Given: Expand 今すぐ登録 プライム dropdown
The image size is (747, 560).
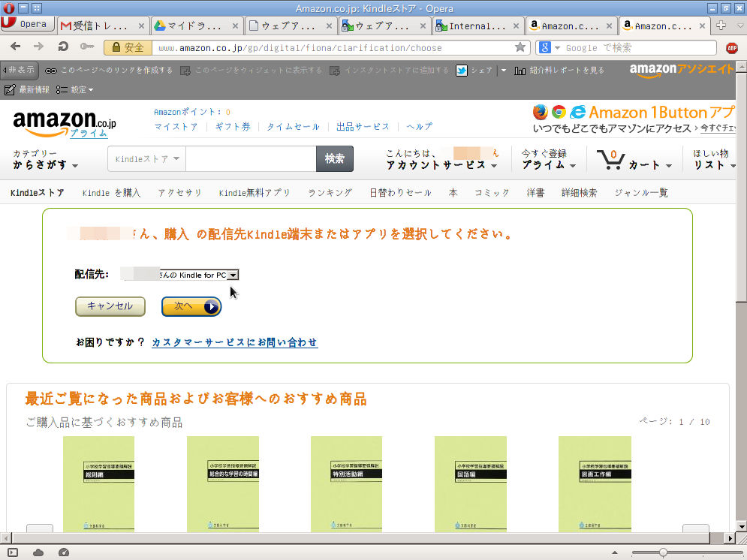Looking at the screenshot, I should tap(548, 160).
